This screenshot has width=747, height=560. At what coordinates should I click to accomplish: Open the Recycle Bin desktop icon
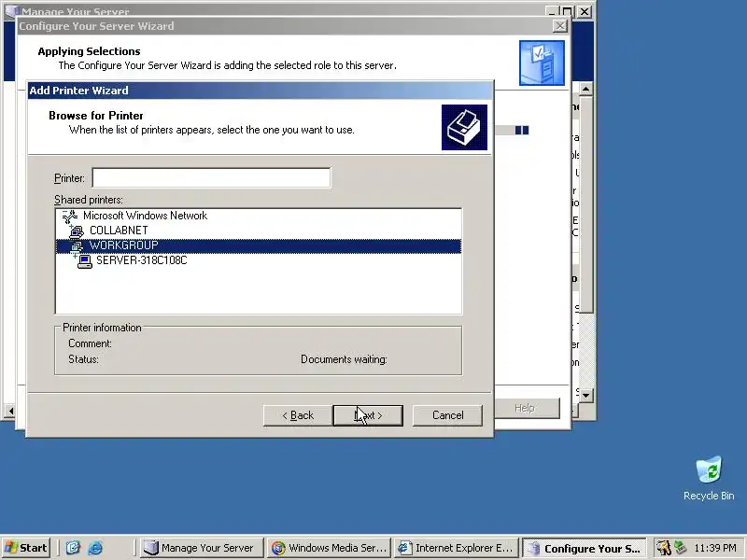(709, 478)
